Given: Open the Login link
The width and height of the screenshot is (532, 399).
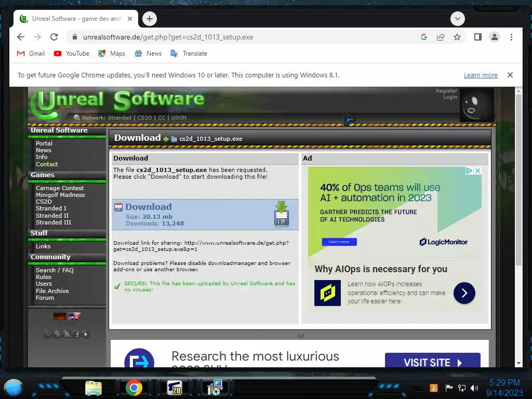Looking at the screenshot, I should [x=450, y=97].
